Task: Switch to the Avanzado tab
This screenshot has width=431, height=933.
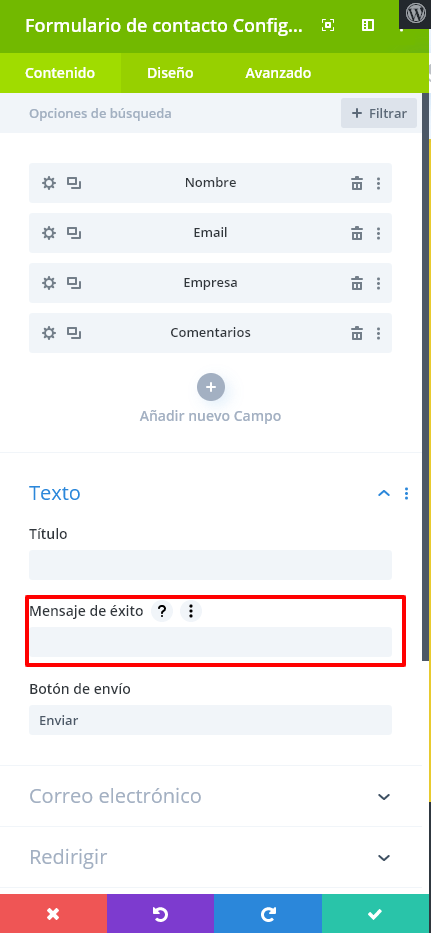Action: coord(278,73)
